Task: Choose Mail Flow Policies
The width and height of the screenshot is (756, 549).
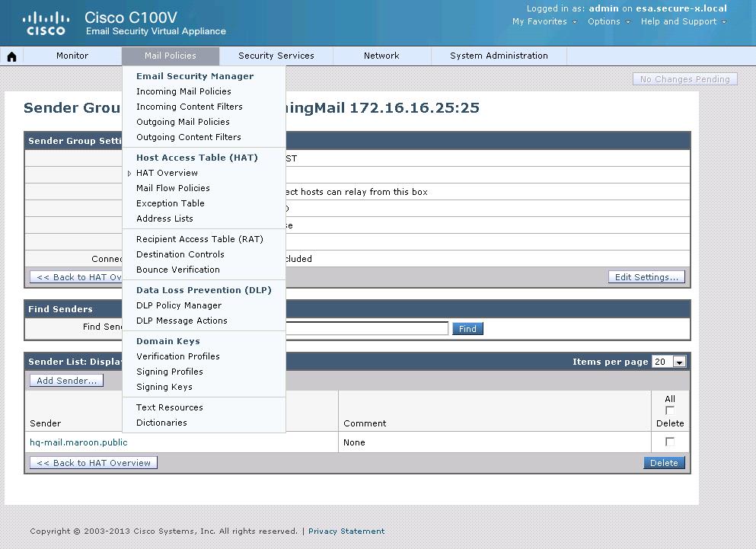Action: (173, 188)
